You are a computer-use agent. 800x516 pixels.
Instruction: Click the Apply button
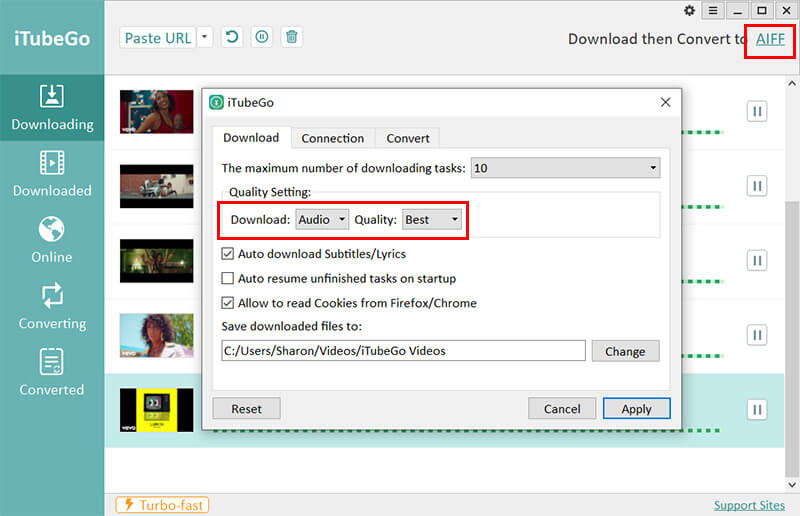[636, 409]
